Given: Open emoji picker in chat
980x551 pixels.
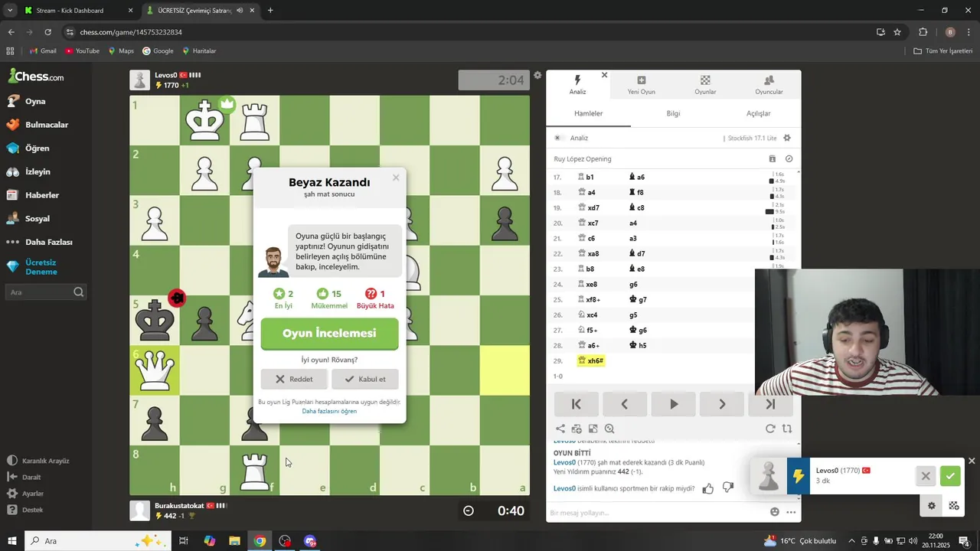Looking at the screenshot, I should (775, 512).
